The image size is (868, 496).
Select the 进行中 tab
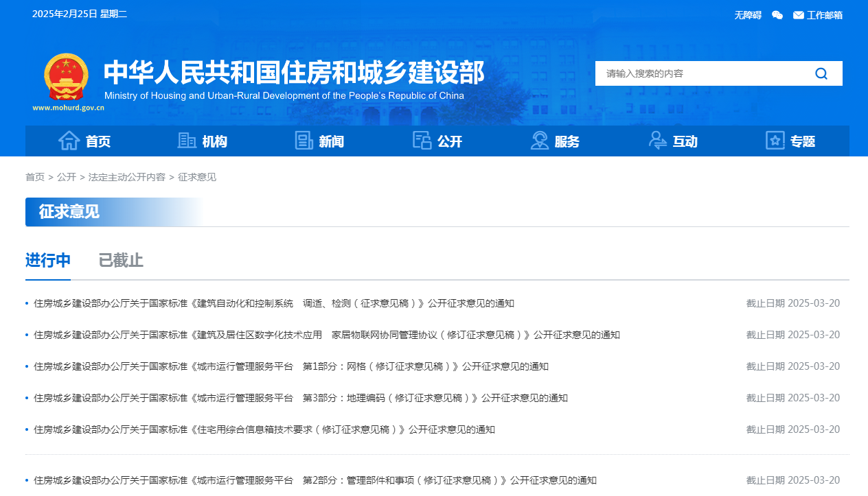click(48, 261)
